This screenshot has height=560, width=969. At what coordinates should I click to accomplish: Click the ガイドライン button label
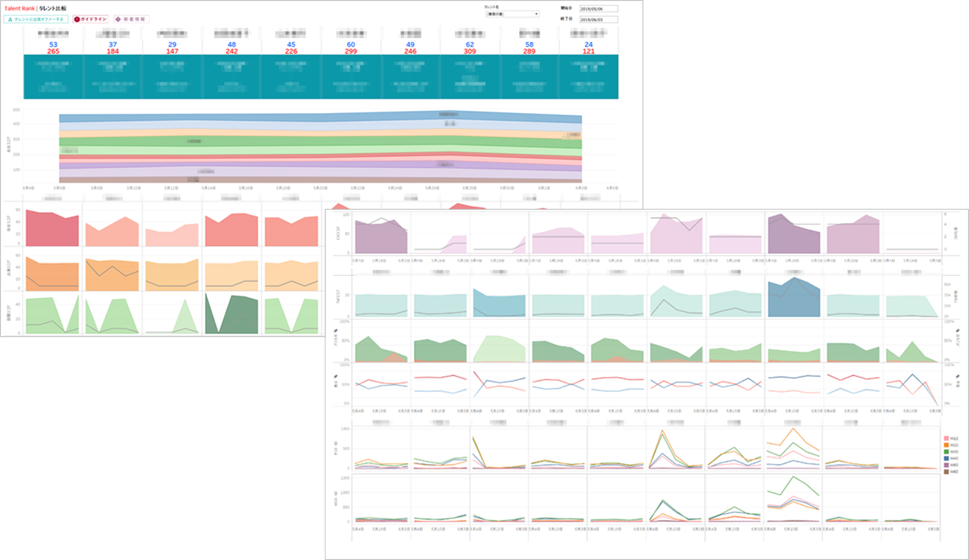point(93,19)
